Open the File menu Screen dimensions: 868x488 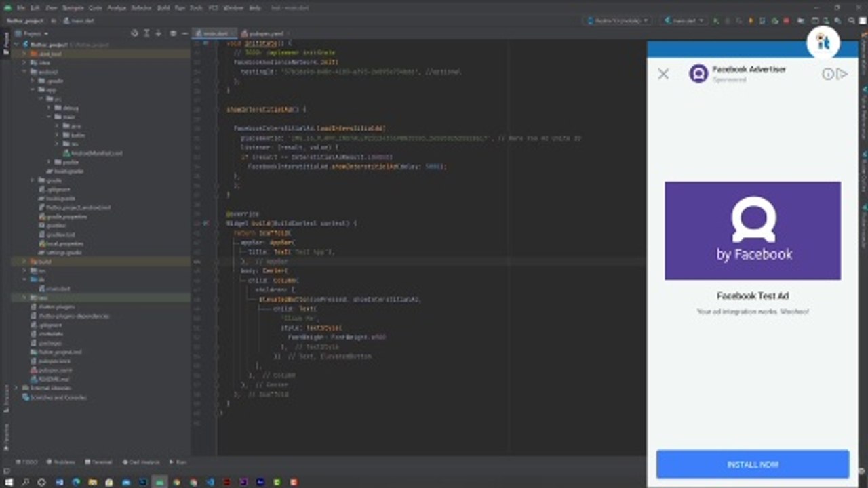21,8
